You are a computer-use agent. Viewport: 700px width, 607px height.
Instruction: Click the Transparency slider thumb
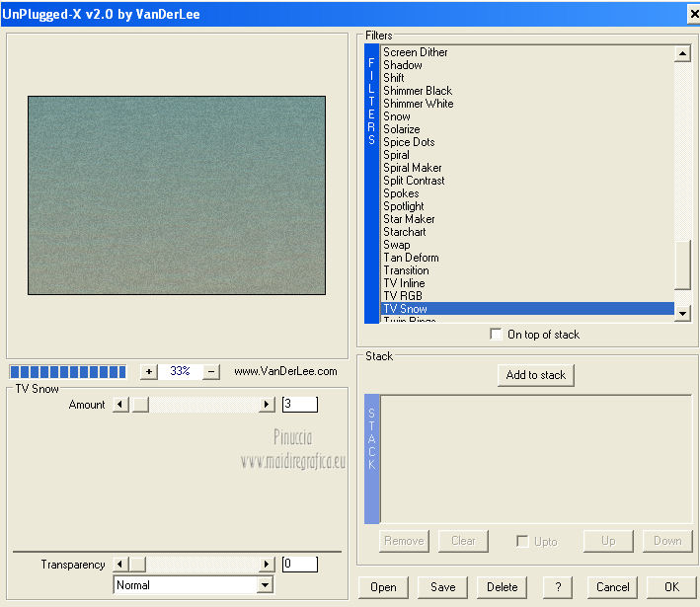pos(137,565)
